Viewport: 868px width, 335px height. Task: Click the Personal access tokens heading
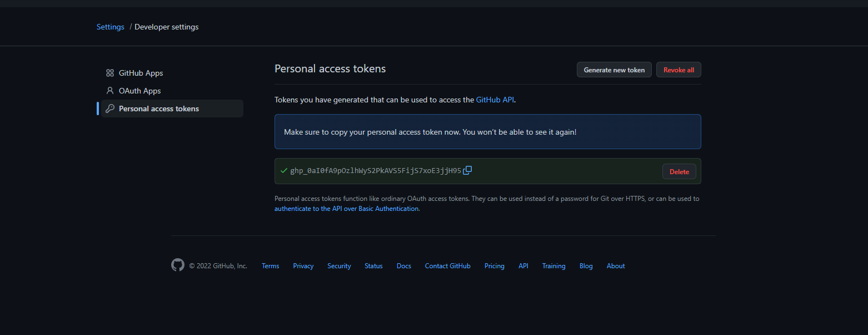[330, 68]
